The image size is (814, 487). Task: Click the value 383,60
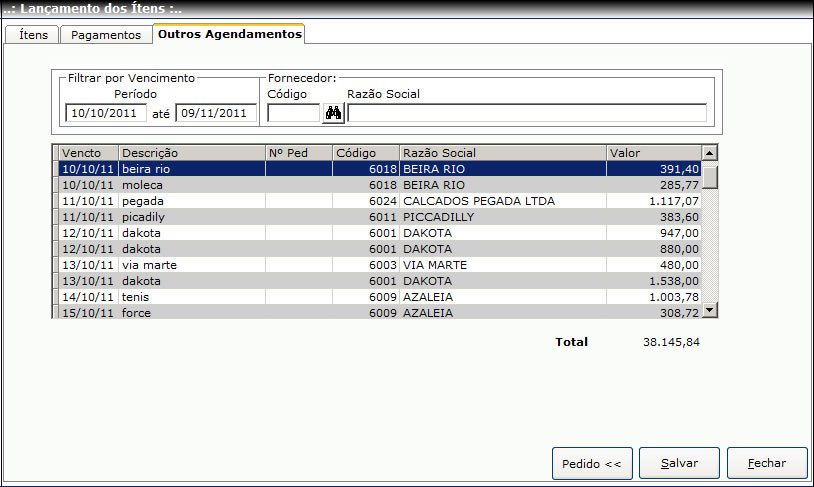pos(679,217)
